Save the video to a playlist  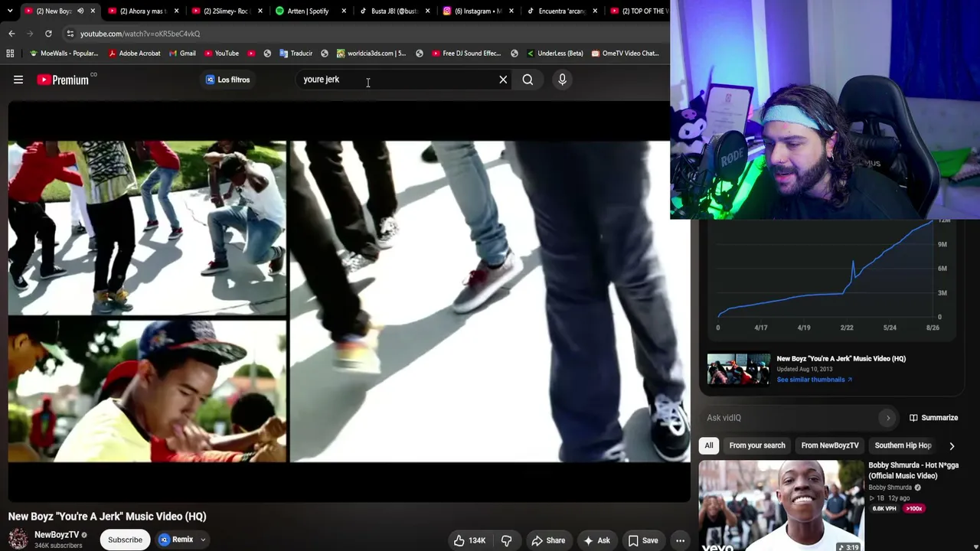tap(643, 540)
